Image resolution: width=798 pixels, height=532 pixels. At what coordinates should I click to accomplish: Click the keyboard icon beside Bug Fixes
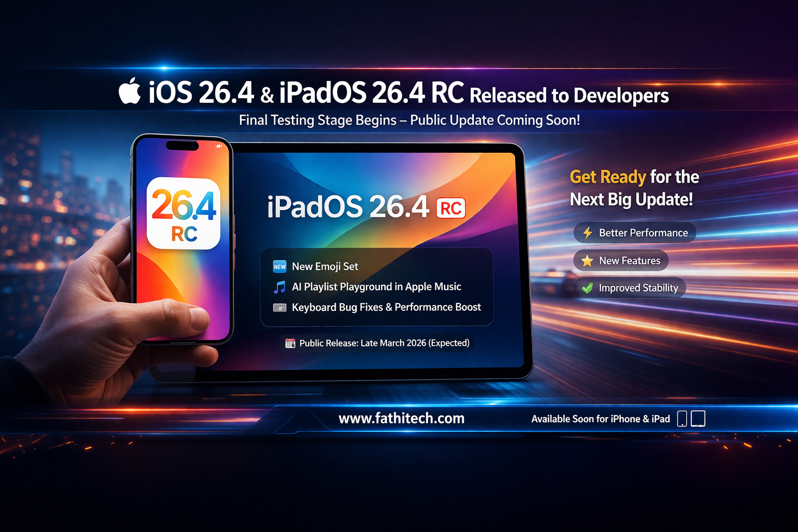(280, 308)
